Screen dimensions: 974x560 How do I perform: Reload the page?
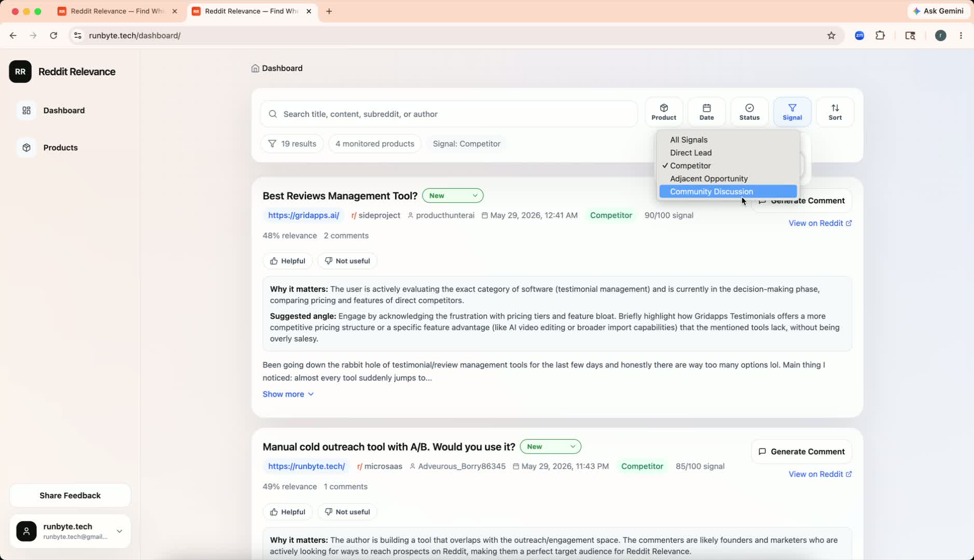(53, 35)
